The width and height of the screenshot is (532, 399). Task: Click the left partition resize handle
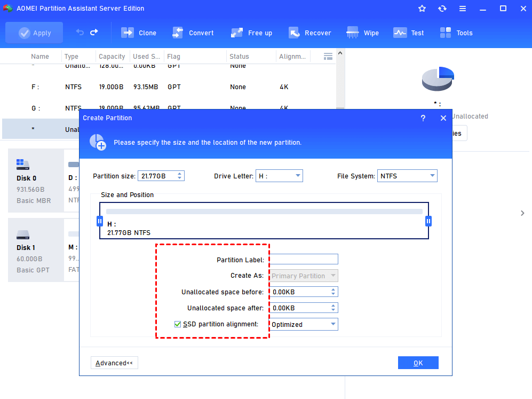tap(100, 222)
